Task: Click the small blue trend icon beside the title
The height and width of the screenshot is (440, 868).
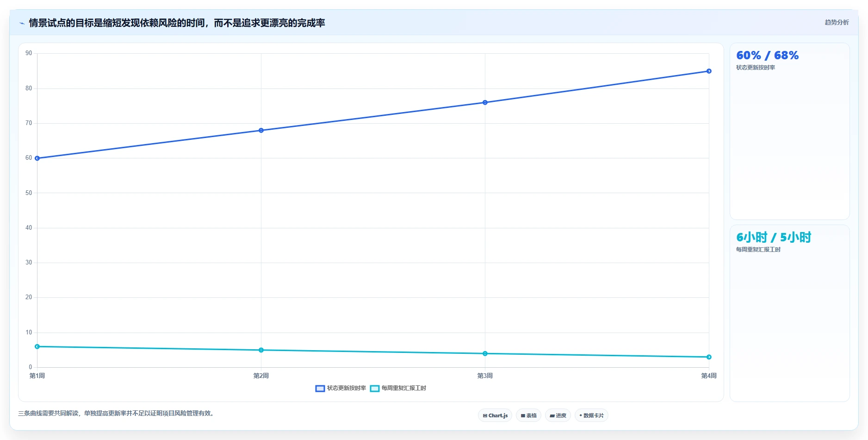Action: tap(22, 23)
